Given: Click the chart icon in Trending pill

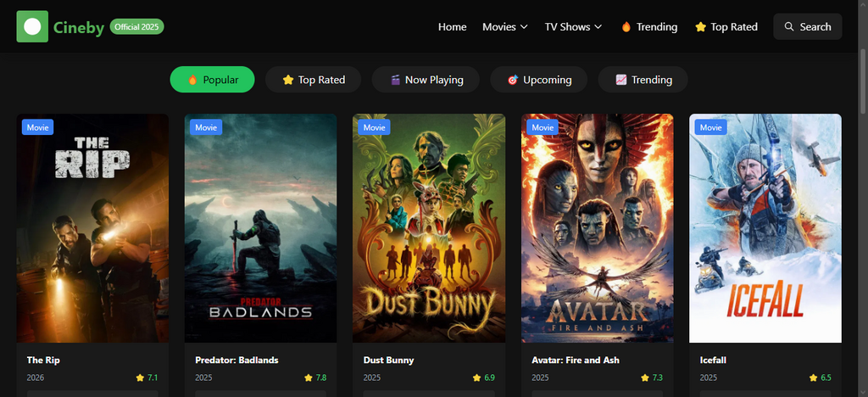Looking at the screenshot, I should (621, 80).
